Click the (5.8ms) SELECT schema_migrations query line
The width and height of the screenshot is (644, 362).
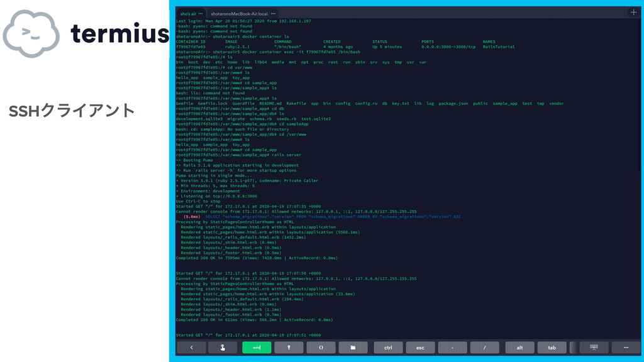click(x=322, y=217)
